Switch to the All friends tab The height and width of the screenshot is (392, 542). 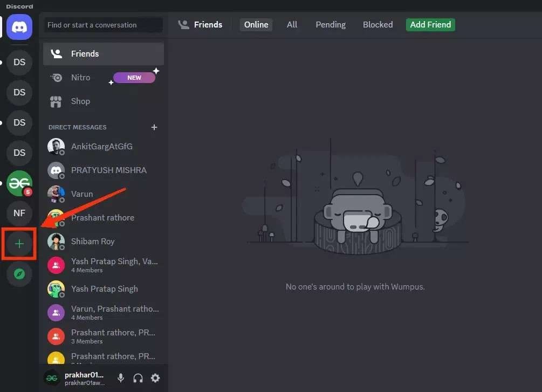[292, 25]
